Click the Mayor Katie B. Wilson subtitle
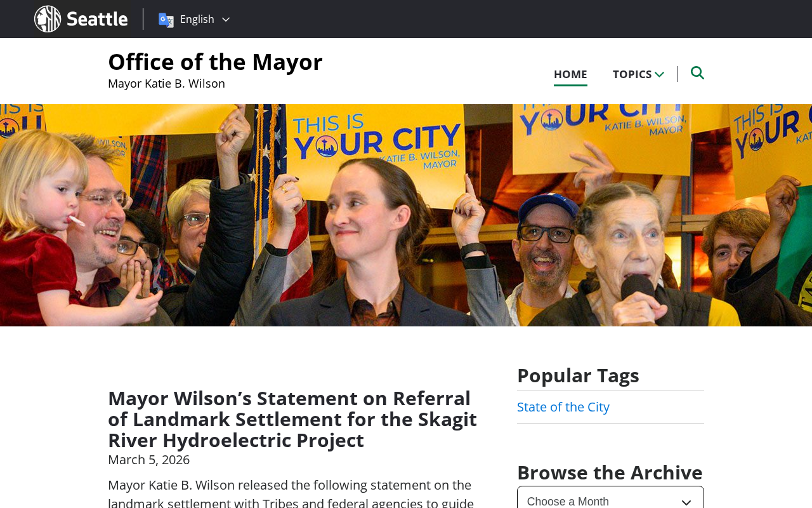This screenshot has height=508, width=812. coord(166,83)
